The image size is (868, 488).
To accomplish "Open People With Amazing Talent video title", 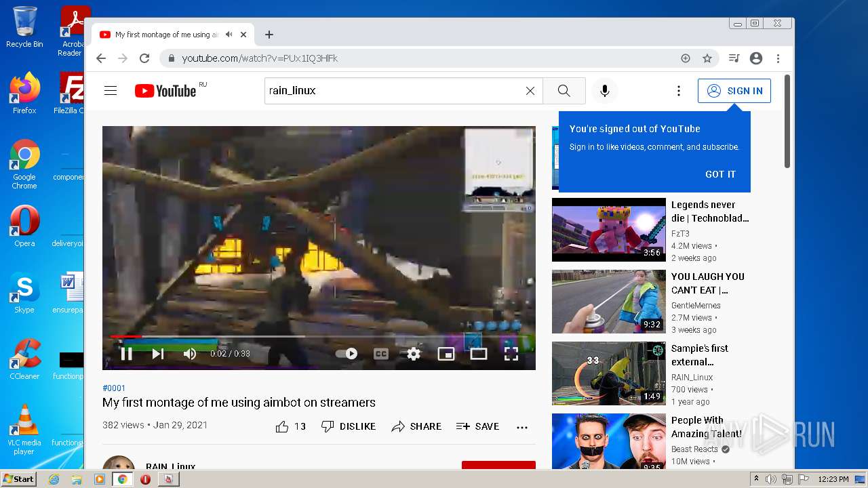I will point(707,427).
